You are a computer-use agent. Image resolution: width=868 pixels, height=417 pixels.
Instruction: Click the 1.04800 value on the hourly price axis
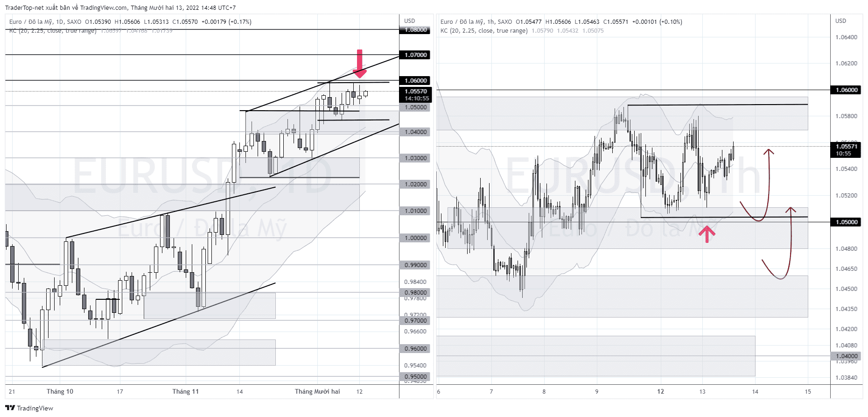click(x=846, y=249)
